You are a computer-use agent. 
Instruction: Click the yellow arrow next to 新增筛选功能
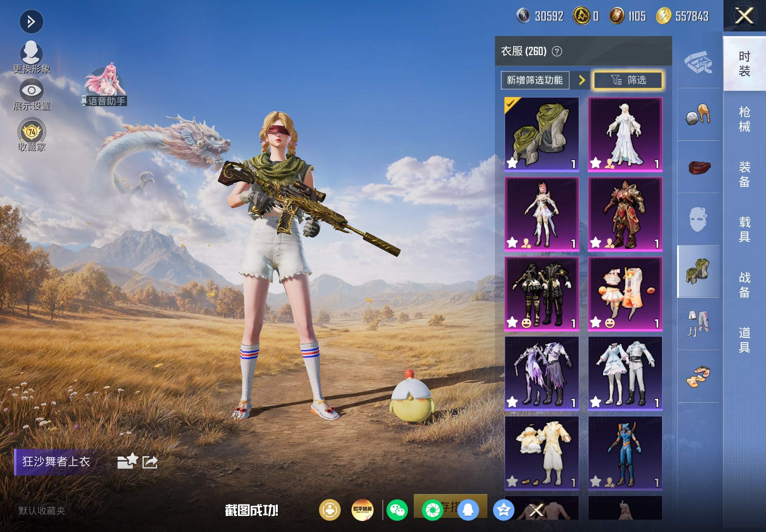pos(582,80)
